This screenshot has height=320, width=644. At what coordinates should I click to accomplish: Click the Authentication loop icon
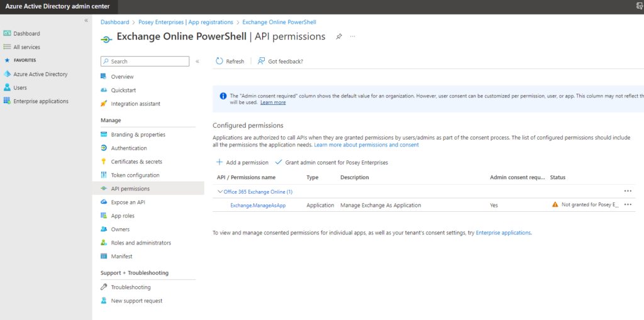tap(104, 148)
